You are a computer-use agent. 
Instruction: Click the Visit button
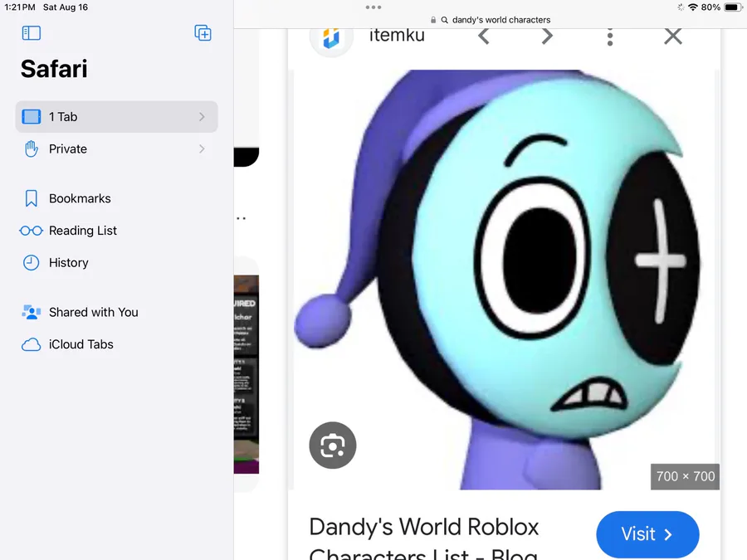coord(647,533)
